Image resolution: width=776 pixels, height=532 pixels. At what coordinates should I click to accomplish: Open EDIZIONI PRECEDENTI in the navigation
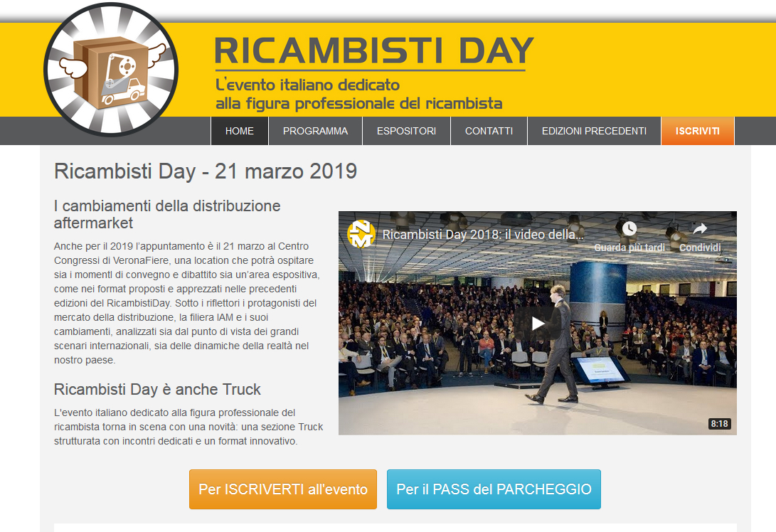pos(594,131)
